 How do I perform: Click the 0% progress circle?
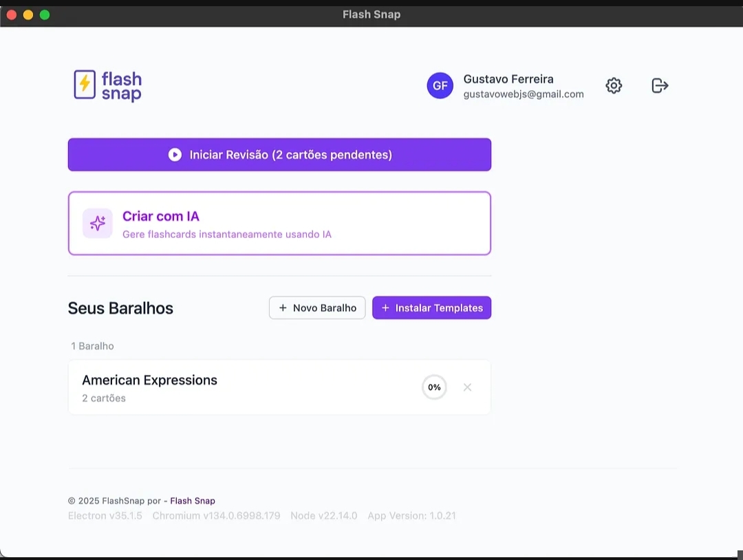(434, 387)
